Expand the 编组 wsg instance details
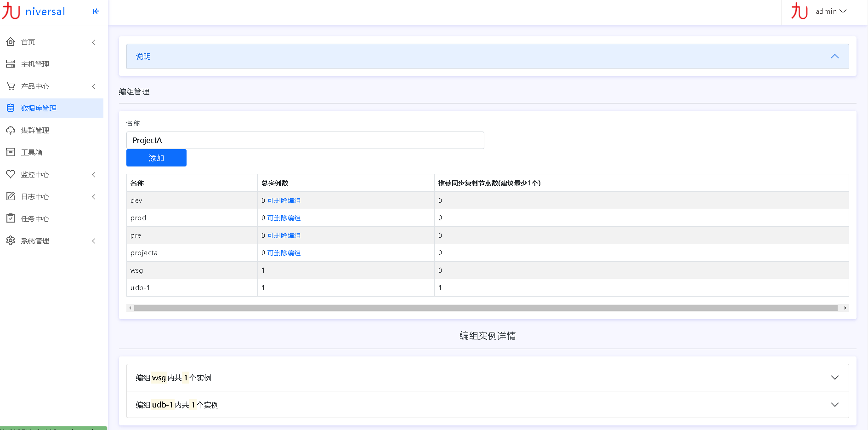The image size is (868, 430). tap(834, 378)
